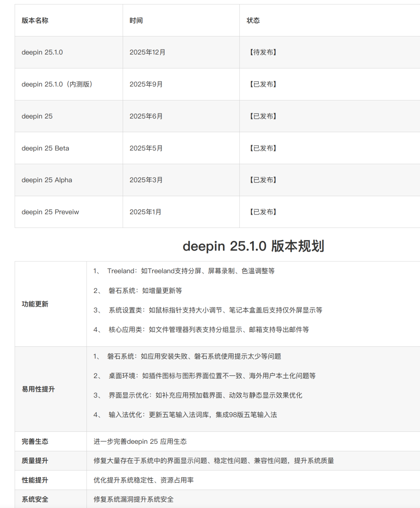Image resolution: width=420 pixels, height=508 pixels.
Task: Click the "质量提升" row label
Action: click(35, 461)
